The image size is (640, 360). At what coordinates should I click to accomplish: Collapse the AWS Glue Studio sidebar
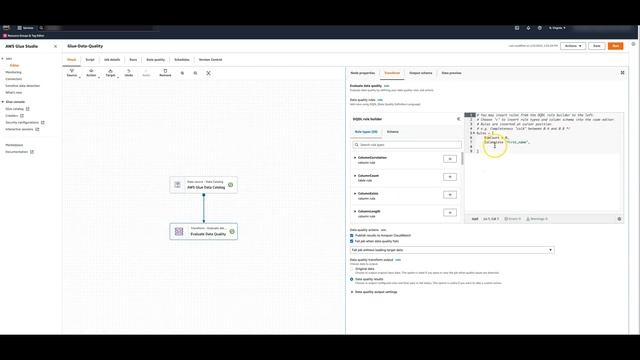[56, 46]
